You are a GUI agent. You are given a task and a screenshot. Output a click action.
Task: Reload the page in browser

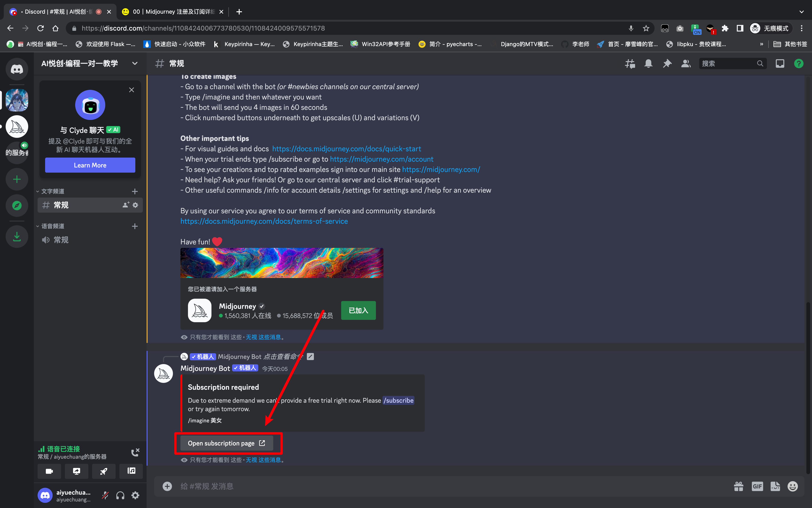(x=40, y=28)
